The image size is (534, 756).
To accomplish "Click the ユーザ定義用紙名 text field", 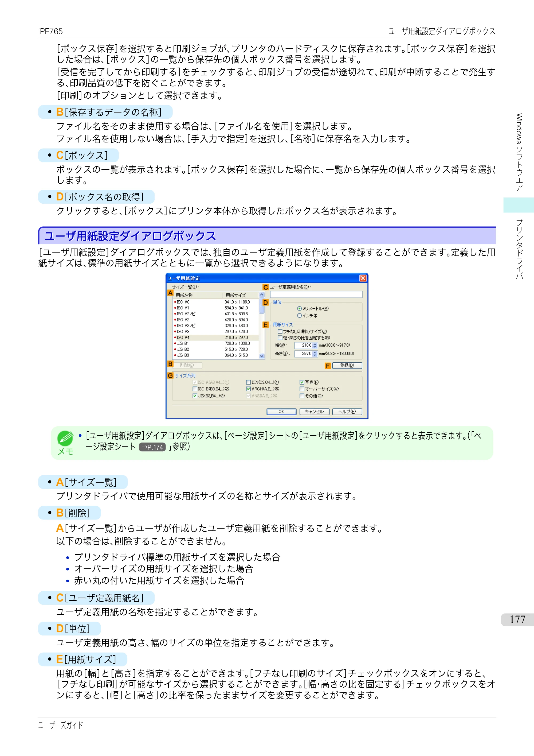I will [316, 294].
